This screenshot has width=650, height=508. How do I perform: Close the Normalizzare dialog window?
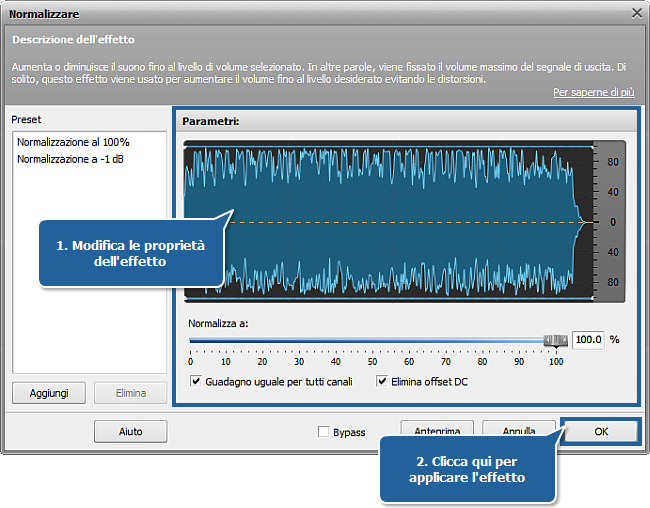[x=636, y=14]
